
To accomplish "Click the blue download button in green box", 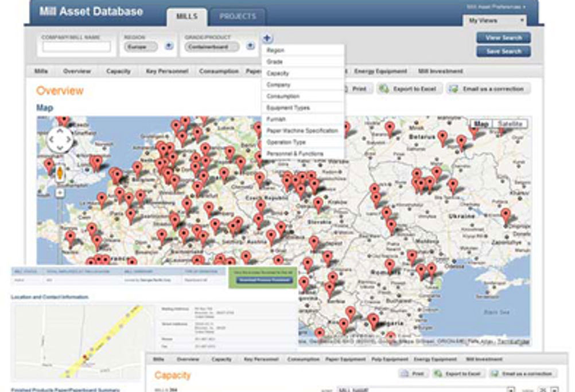I will [x=264, y=280].
